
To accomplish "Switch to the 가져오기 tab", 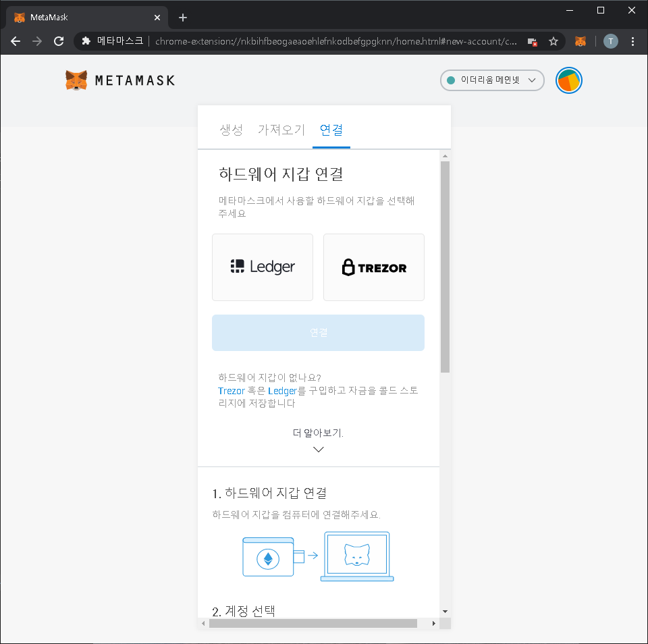I will tap(281, 130).
